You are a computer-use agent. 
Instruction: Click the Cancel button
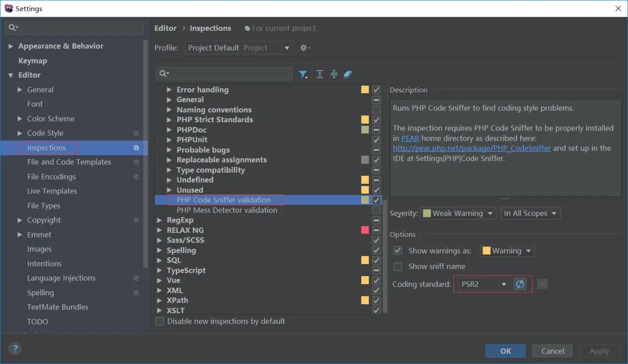pyautogui.click(x=553, y=351)
